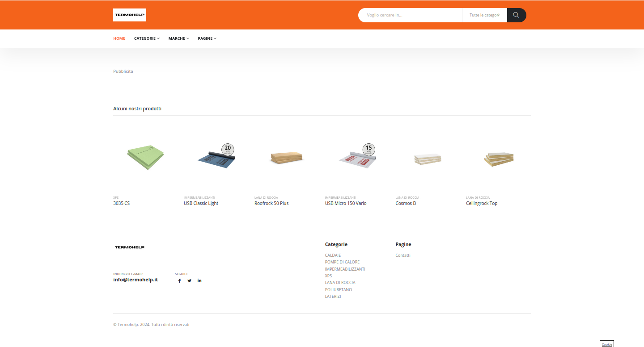This screenshot has height=347, width=644.
Task: Click the 'SEGUICI' label
Action: [181, 274]
